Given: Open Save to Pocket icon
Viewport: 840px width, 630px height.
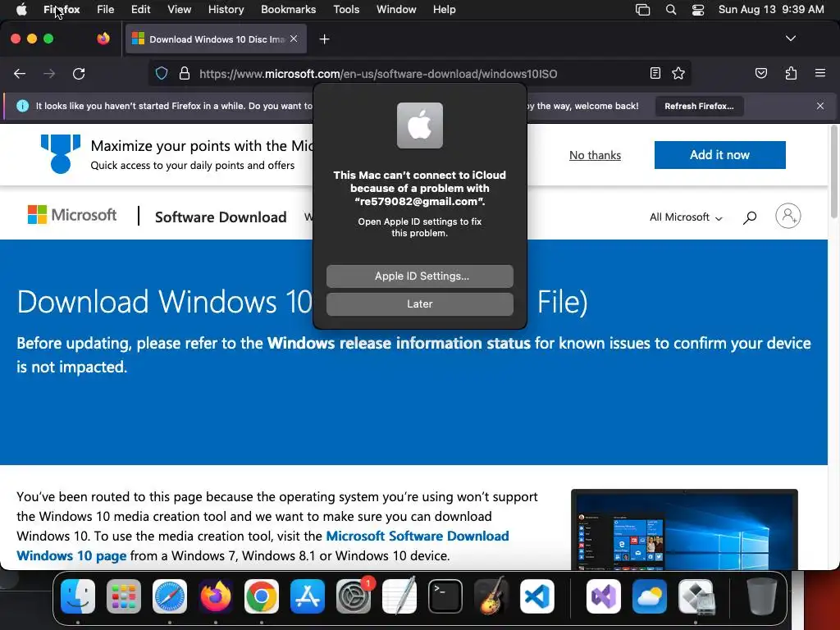Looking at the screenshot, I should (760, 73).
